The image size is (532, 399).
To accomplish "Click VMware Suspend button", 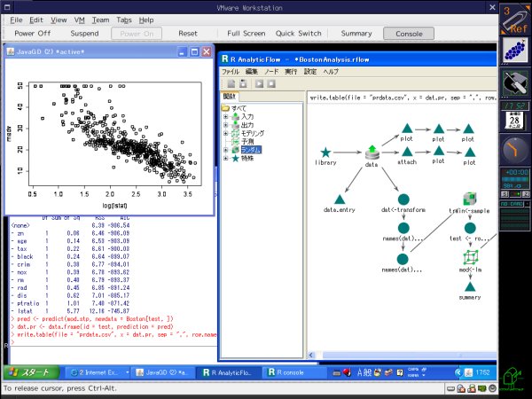I will (x=84, y=34).
